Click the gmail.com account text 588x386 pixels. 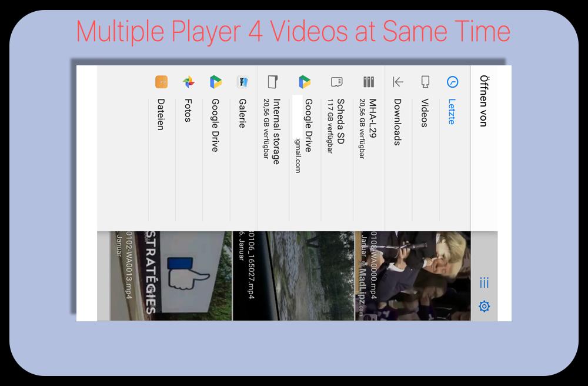[298, 156]
